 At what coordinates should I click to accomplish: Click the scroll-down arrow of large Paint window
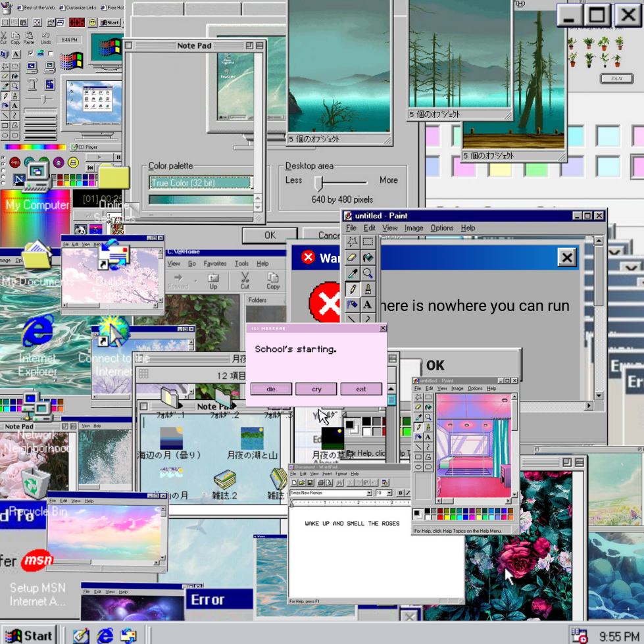599,396
